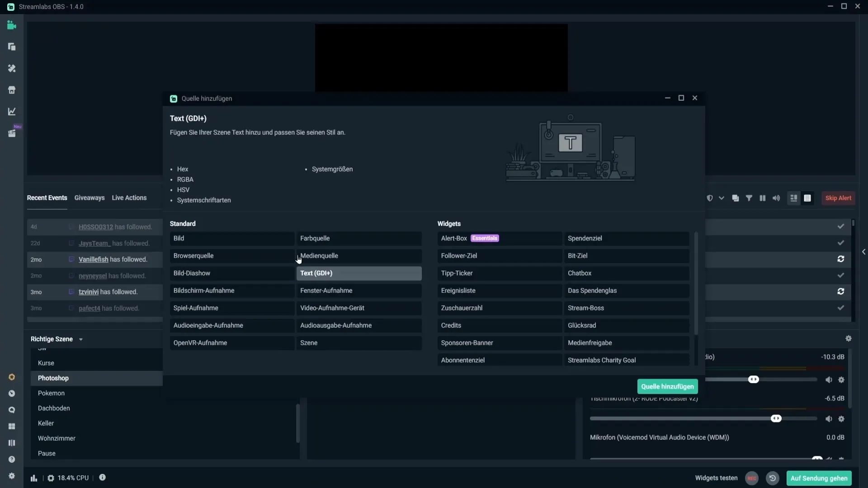Open the settings gear in sidebar

12,476
